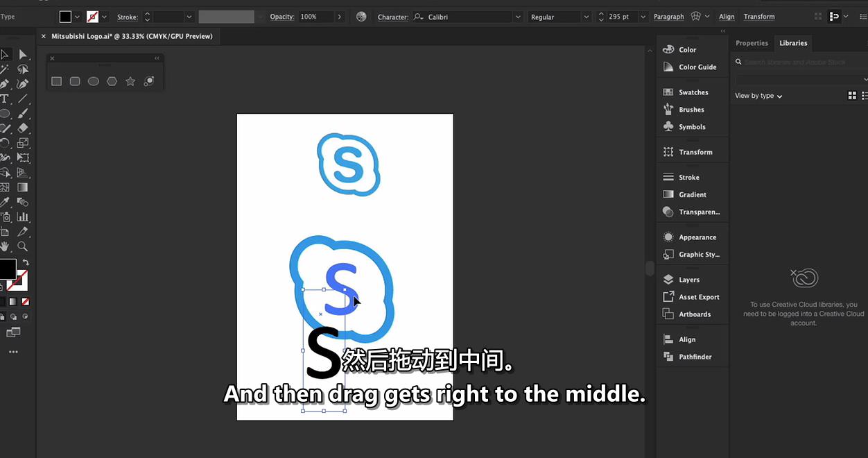This screenshot has height=458, width=868.
Task: Open the View by type dropdown
Action: (758, 96)
